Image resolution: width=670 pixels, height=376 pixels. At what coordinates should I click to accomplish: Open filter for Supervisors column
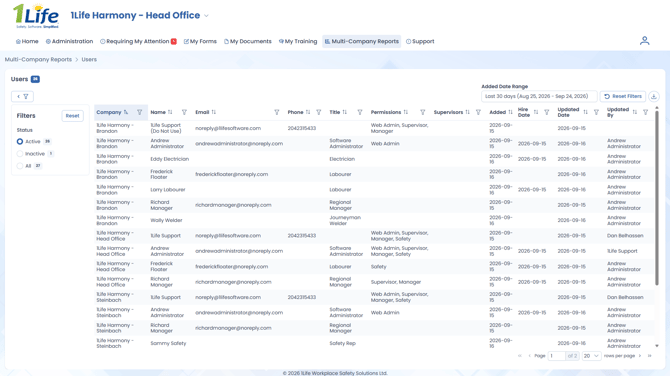[x=478, y=112]
